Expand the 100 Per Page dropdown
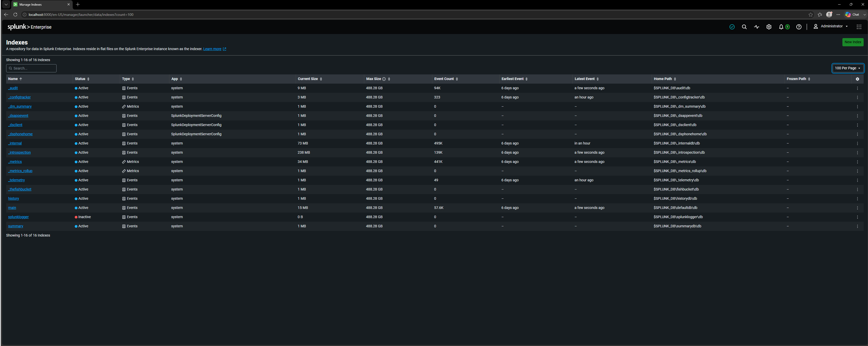 (x=848, y=68)
